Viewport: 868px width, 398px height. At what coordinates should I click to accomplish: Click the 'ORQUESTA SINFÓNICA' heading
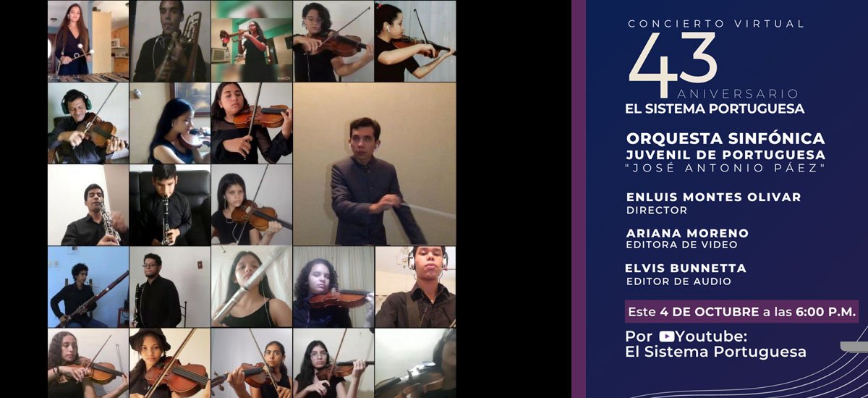point(726,138)
